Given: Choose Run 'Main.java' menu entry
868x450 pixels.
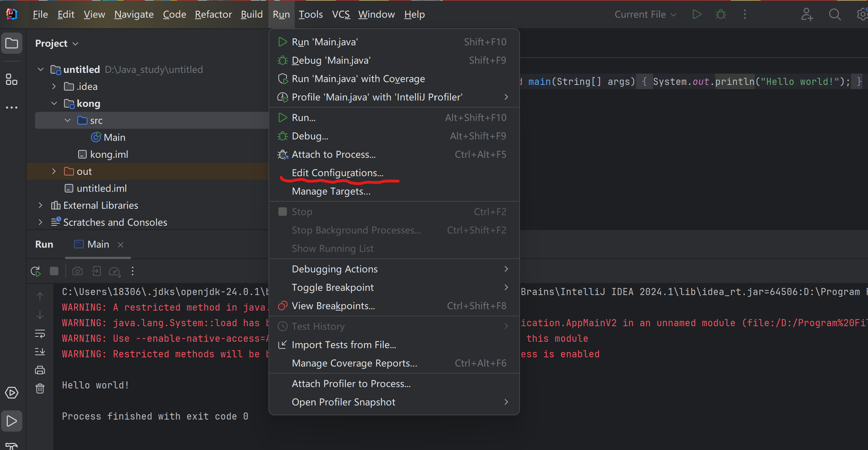Looking at the screenshot, I should 394,42.
